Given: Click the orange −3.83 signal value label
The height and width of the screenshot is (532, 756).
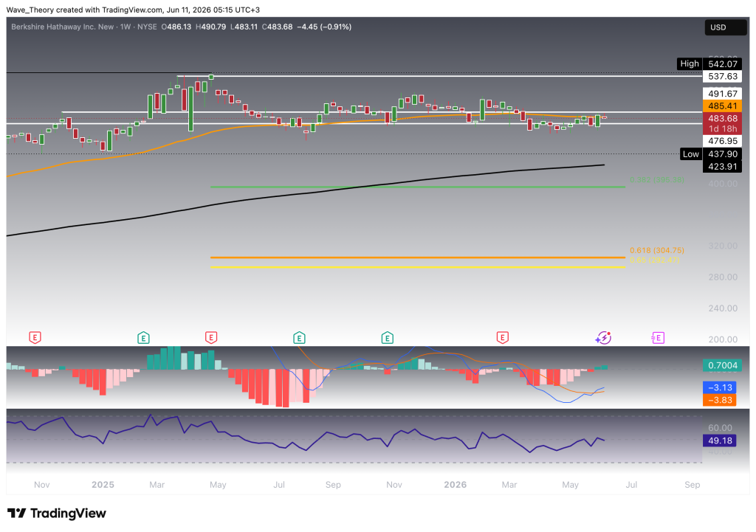Looking at the screenshot, I should click(720, 400).
